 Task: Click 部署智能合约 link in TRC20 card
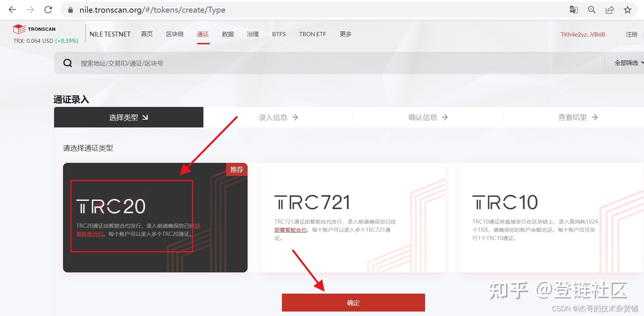coord(90,234)
